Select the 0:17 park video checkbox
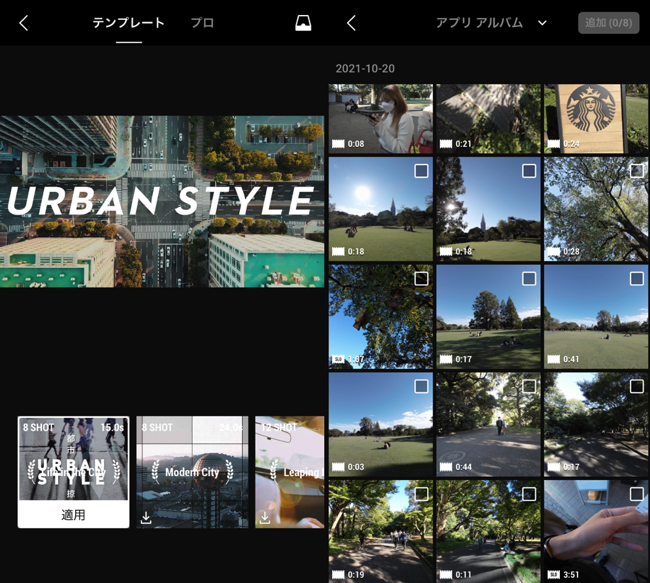The image size is (650, 583). [x=529, y=279]
